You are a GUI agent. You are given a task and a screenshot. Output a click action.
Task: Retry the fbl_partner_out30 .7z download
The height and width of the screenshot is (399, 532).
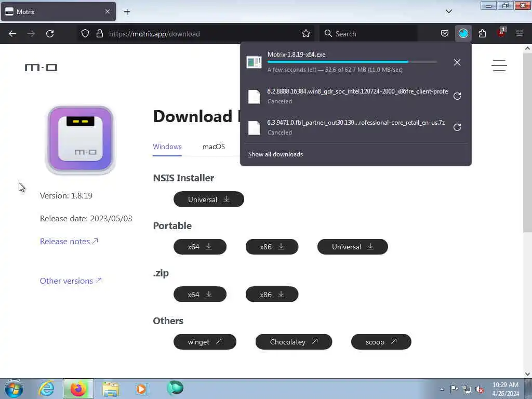tap(457, 127)
